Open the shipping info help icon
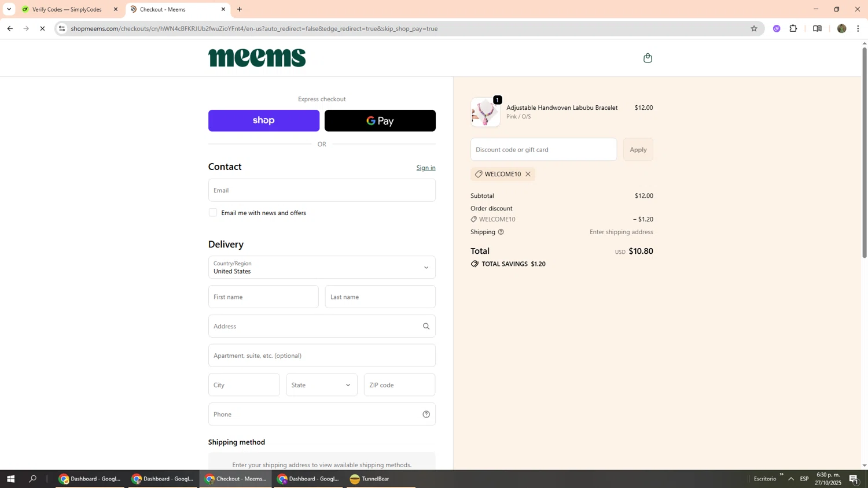Viewport: 868px width, 488px height. (501, 232)
